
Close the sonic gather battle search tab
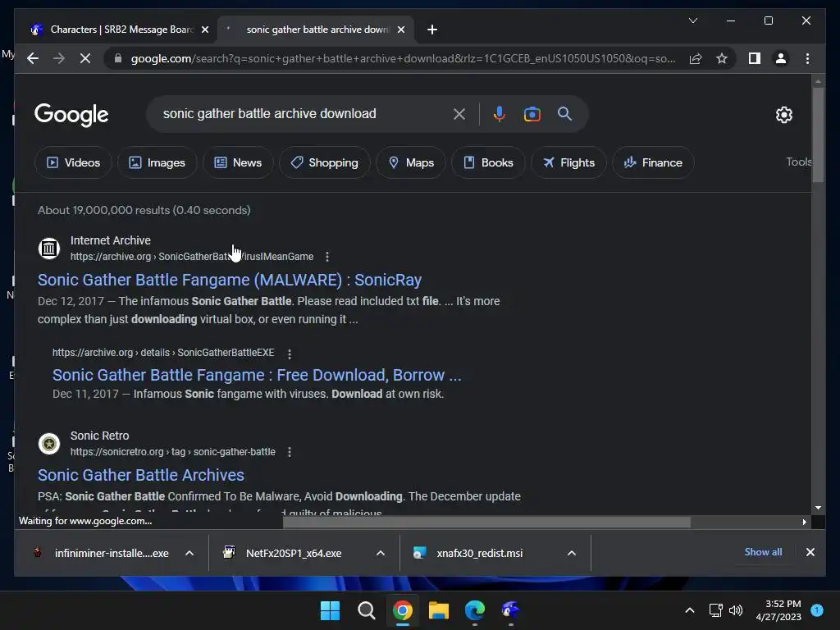[x=400, y=30]
